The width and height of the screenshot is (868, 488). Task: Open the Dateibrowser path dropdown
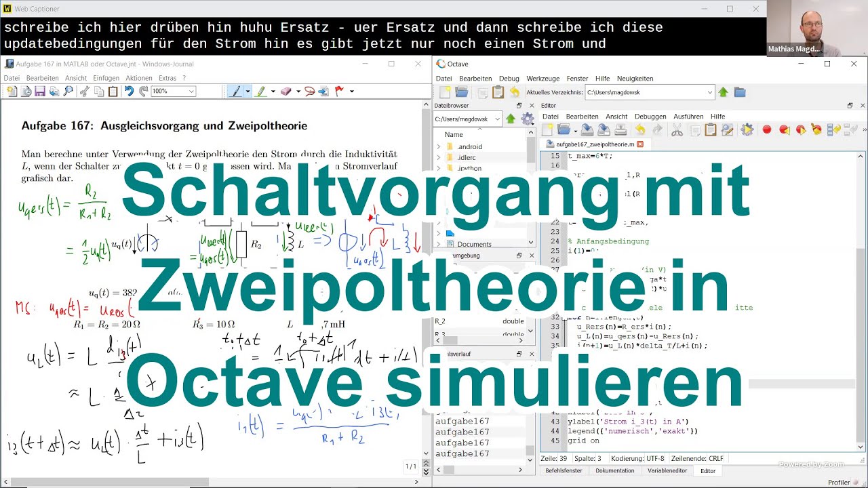pyautogui.click(x=497, y=119)
